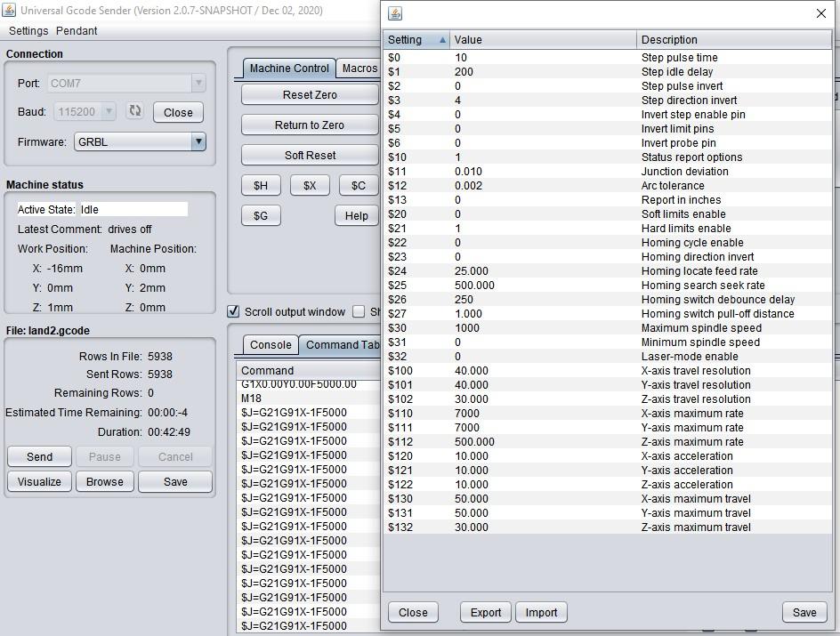This screenshot has height=636, width=840.
Task: Click the Browse button
Action: (x=105, y=482)
